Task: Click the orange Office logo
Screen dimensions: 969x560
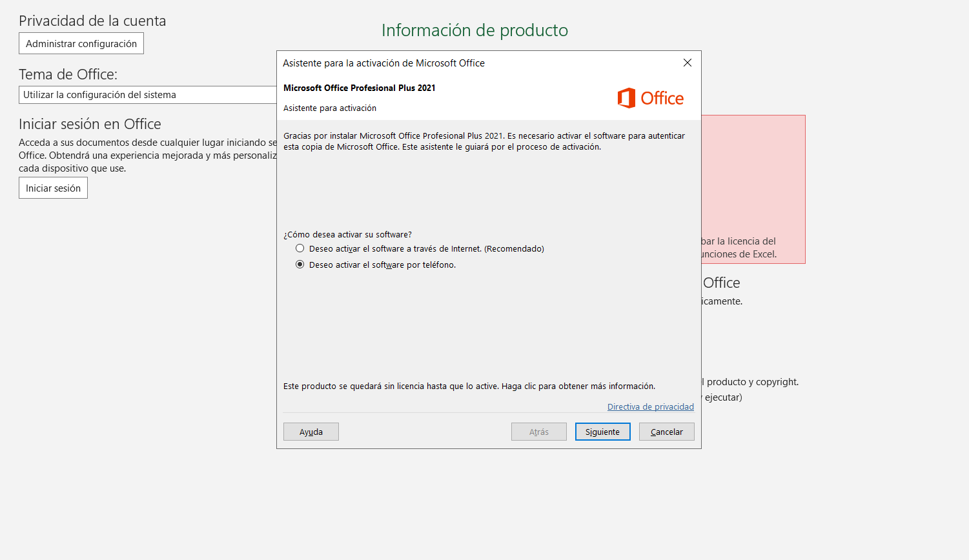Action: [x=650, y=98]
